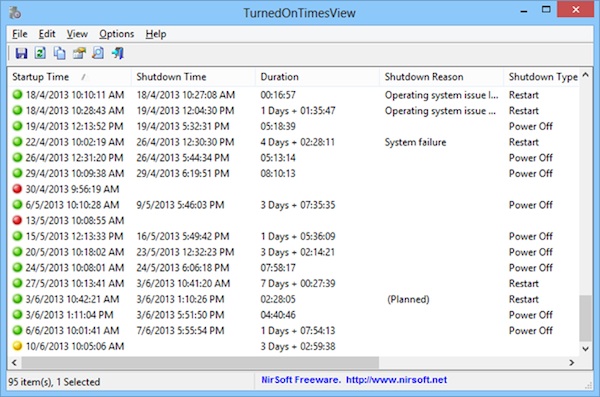
Task: Open the Properties toolbar icon
Action: pyautogui.click(x=79, y=53)
